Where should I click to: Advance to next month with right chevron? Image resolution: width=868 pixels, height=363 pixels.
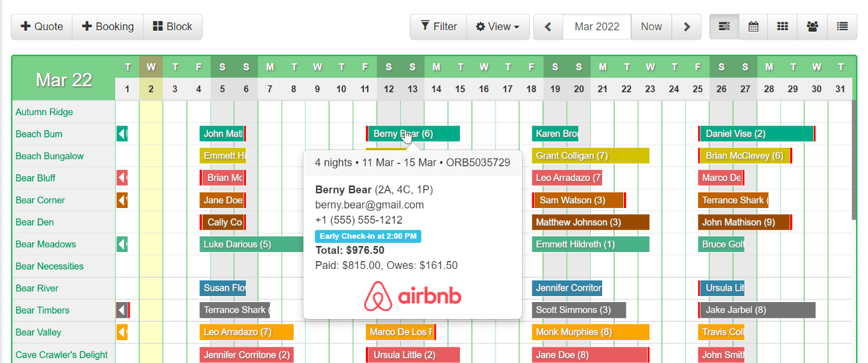pos(687,27)
